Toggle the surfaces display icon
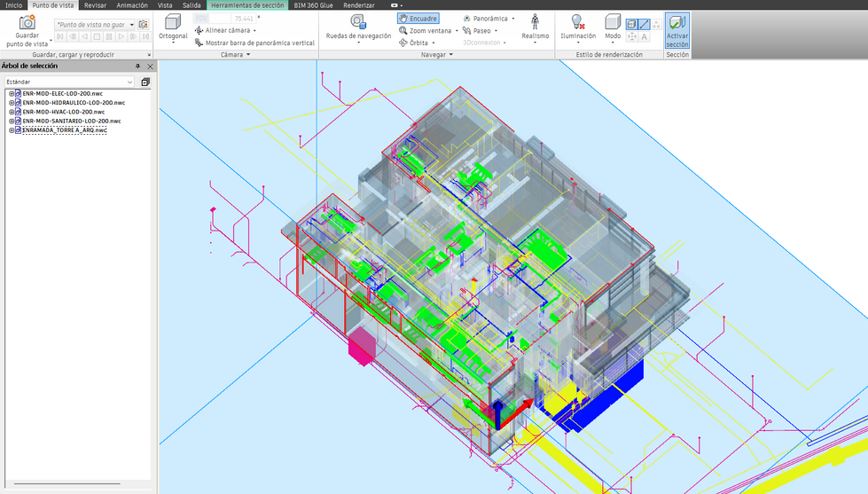 pyautogui.click(x=631, y=24)
